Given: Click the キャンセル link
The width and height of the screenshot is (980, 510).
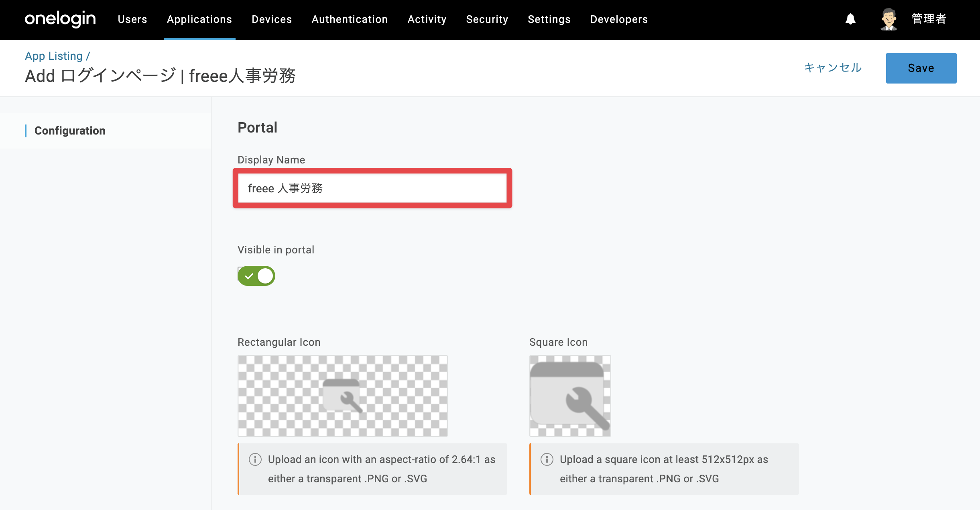Looking at the screenshot, I should pos(833,67).
